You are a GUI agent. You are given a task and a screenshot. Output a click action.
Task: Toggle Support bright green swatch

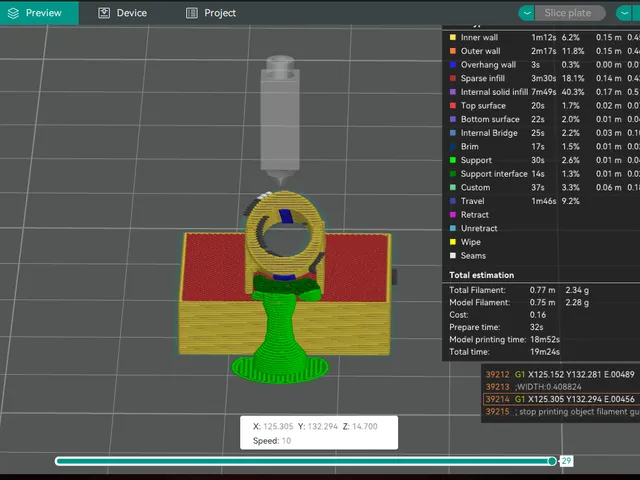point(453,160)
